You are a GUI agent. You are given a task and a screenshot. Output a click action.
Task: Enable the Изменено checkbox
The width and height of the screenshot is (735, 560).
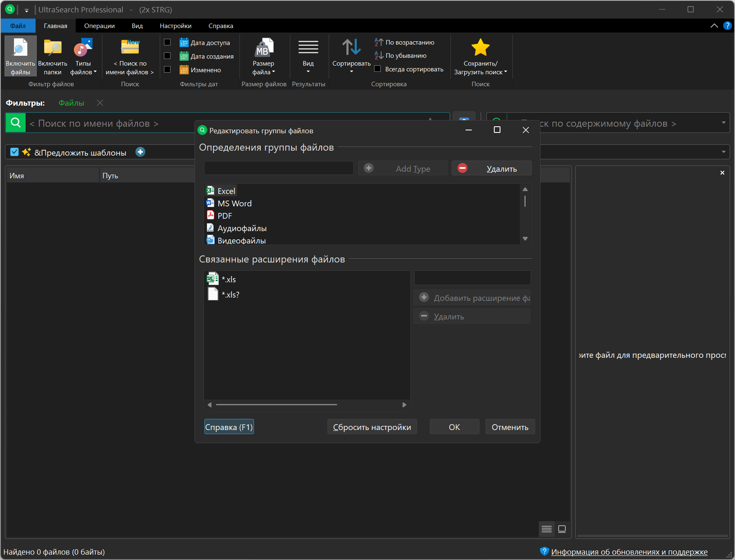[x=167, y=69]
